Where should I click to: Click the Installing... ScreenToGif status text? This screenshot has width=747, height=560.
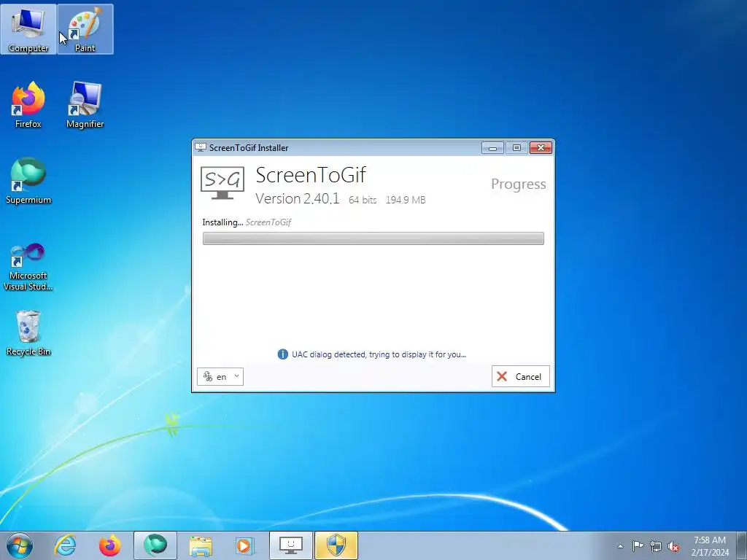click(247, 222)
